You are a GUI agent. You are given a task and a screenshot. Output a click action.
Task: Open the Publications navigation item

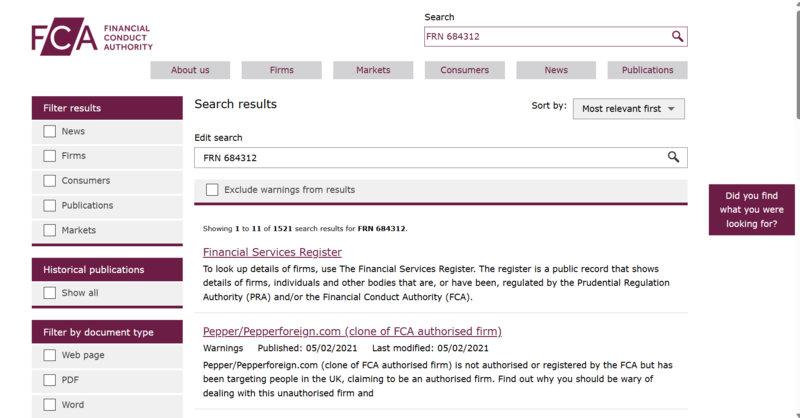[x=647, y=70]
